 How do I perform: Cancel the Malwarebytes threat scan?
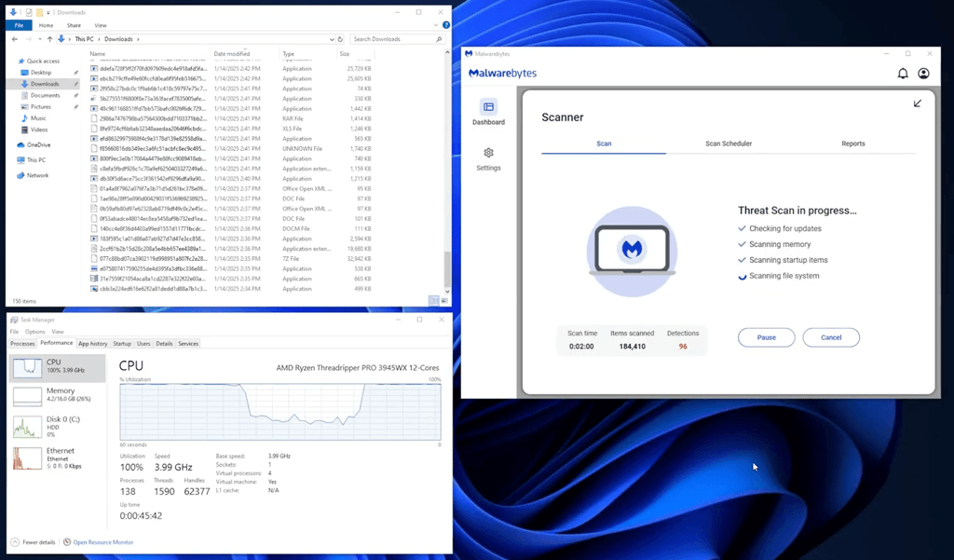click(830, 337)
